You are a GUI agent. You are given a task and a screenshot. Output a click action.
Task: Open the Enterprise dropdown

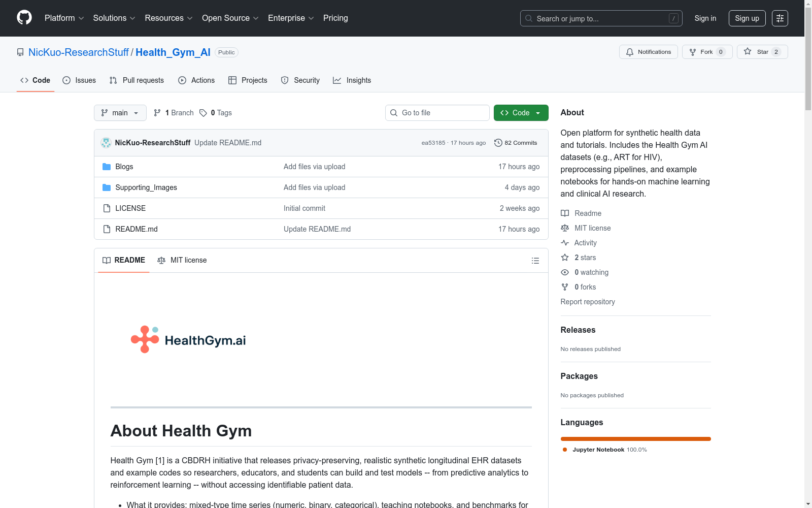(x=291, y=18)
